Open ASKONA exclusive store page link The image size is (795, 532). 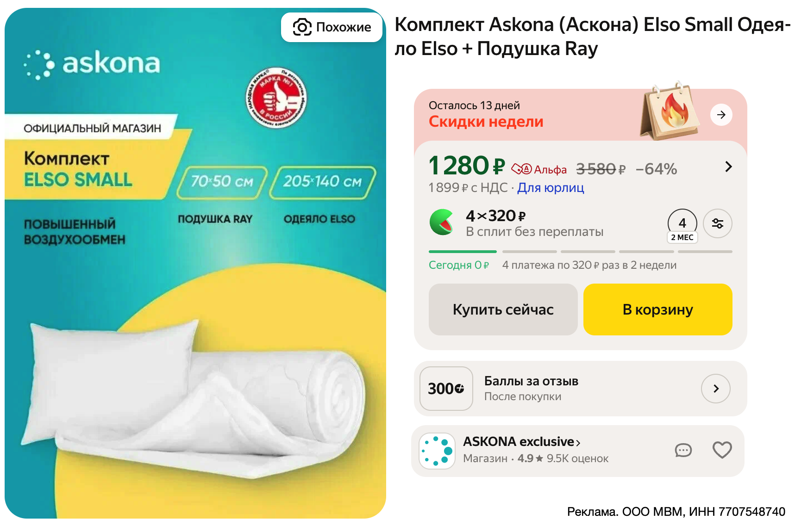click(x=522, y=442)
